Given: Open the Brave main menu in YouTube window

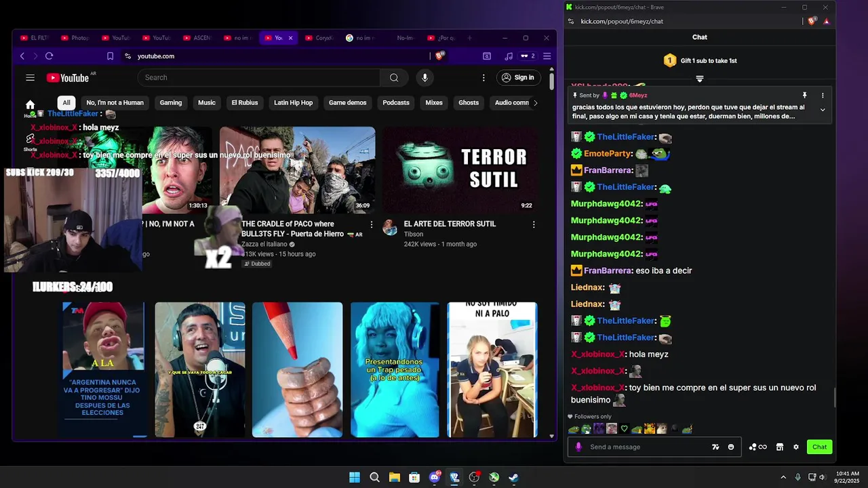Looking at the screenshot, I should [x=547, y=56].
